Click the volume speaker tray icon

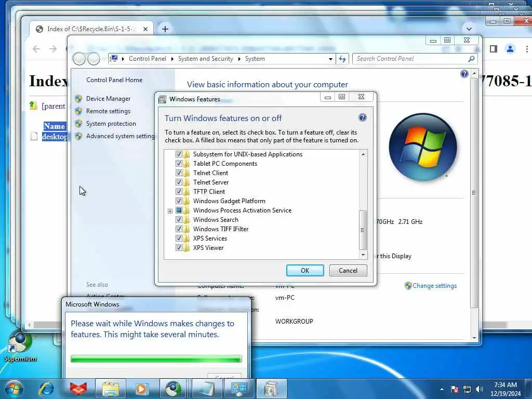click(x=480, y=389)
